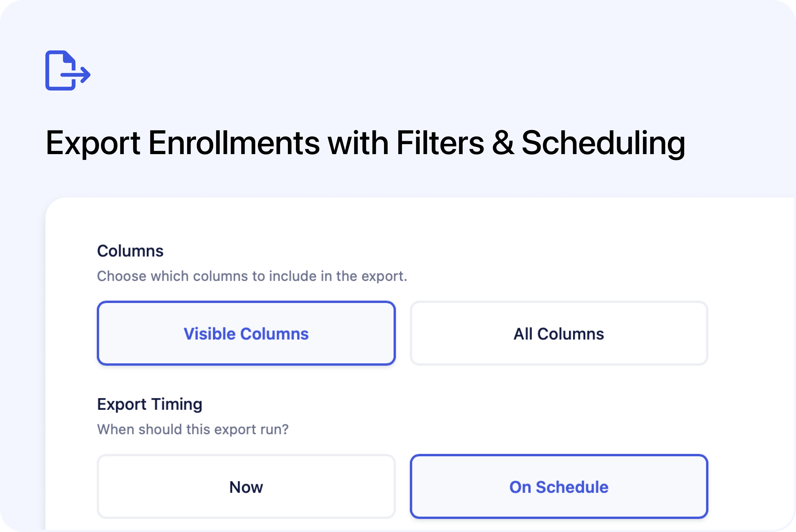
Task: Click the Export Timing section heading
Action: [x=150, y=404]
